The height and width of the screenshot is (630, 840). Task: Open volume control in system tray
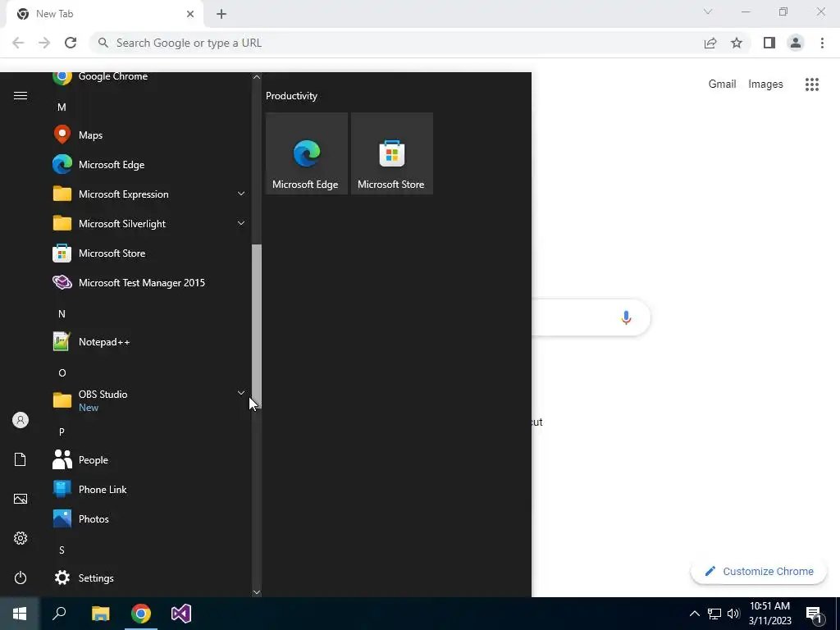click(733, 614)
